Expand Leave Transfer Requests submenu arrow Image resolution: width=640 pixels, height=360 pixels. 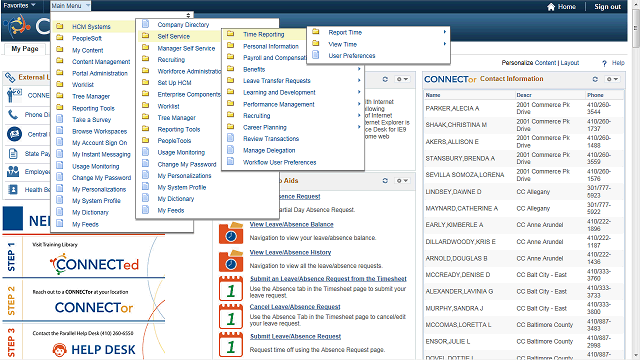coord(359,80)
